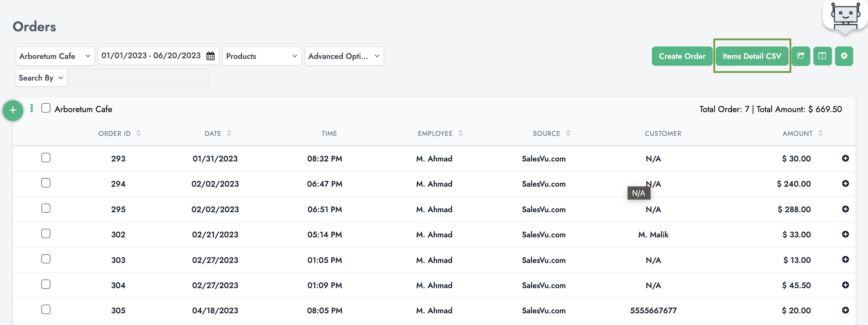Open the column layout icon button
This screenshot has height=325, width=868.
tap(822, 56)
